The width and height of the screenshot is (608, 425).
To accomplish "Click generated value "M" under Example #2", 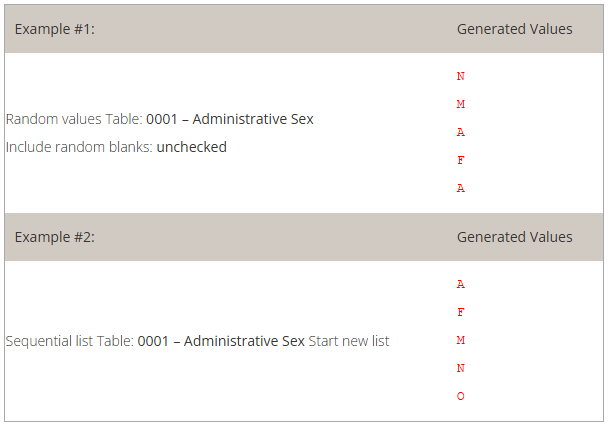I will click(460, 340).
